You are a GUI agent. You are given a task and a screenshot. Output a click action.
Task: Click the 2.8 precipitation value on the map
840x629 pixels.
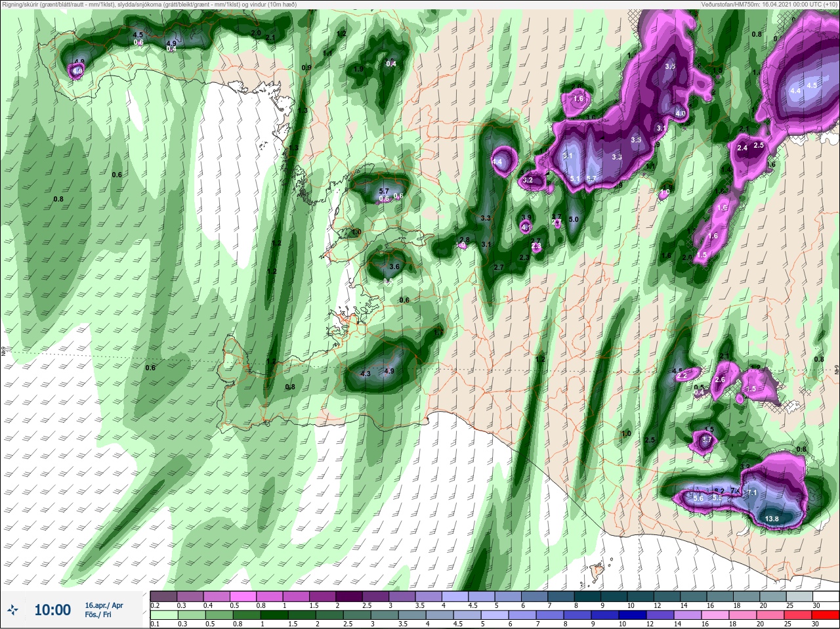click(465, 240)
